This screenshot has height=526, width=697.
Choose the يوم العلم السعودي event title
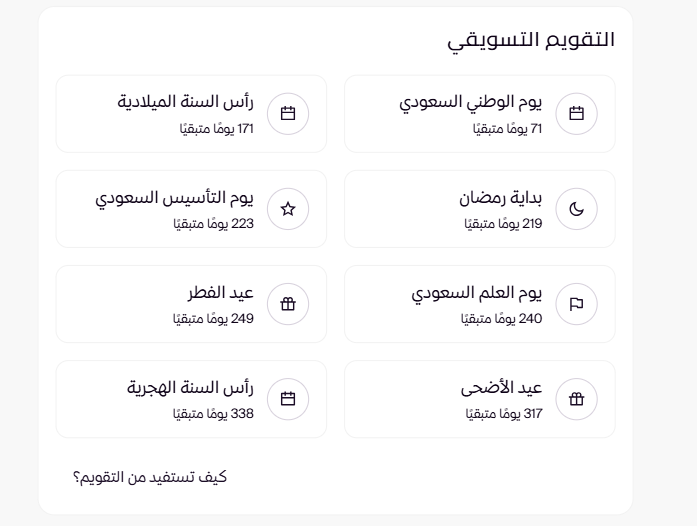point(476,293)
